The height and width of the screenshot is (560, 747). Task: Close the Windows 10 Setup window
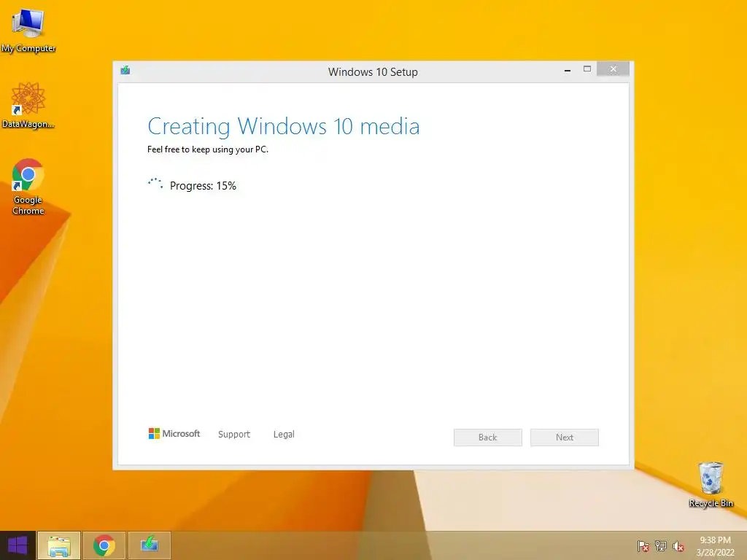click(613, 69)
